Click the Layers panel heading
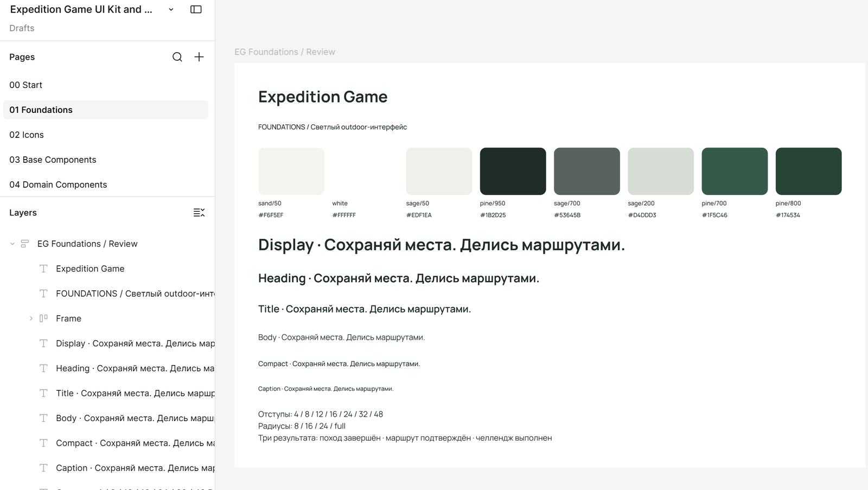Image resolution: width=868 pixels, height=490 pixels. pyautogui.click(x=23, y=213)
